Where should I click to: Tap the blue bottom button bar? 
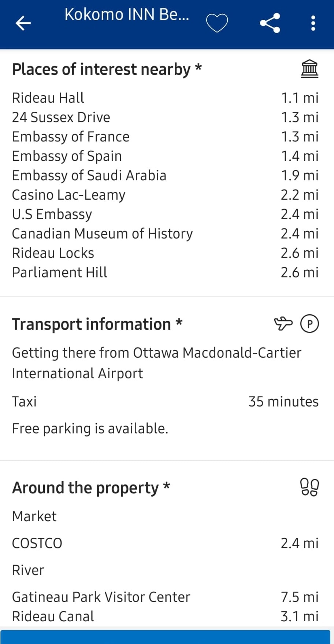click(x=165, y=637)
